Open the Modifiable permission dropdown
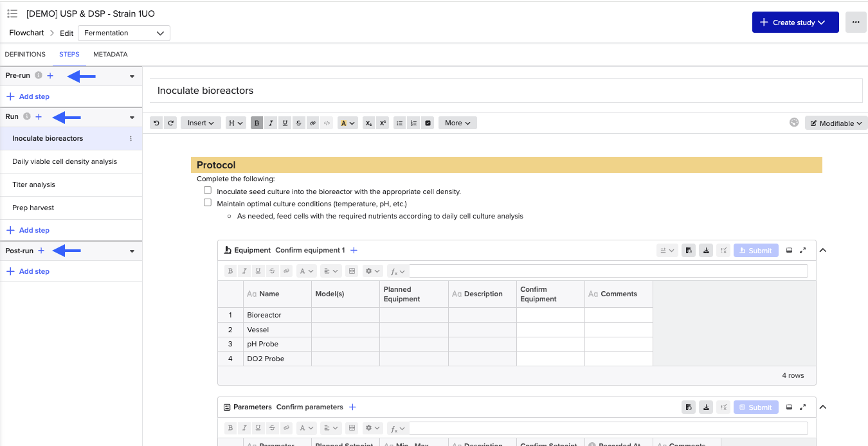The width and height of the screenshot is (868, 446). click(836, 123)
